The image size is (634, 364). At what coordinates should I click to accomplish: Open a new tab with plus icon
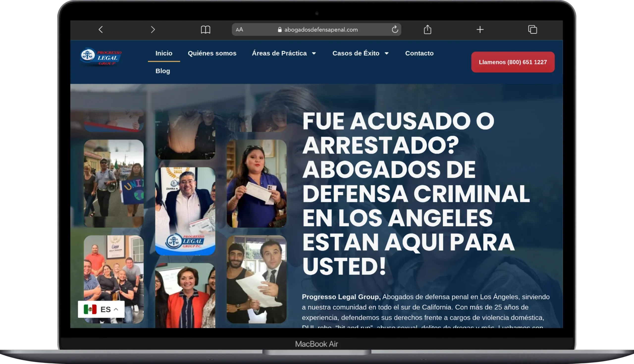[x=480, y=30]
